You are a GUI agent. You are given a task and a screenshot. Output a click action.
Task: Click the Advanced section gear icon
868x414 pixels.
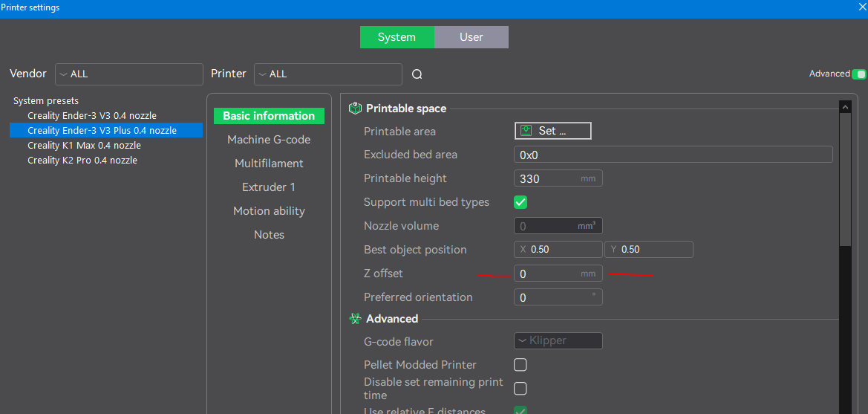(355, 319)
